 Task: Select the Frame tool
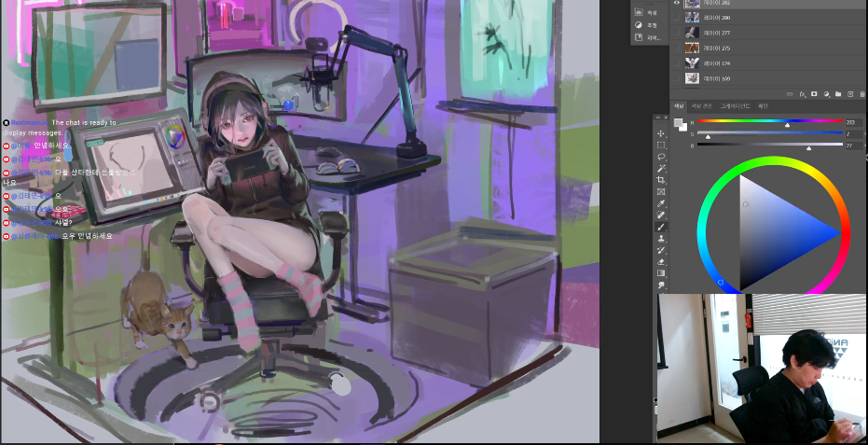pos(661,192)
